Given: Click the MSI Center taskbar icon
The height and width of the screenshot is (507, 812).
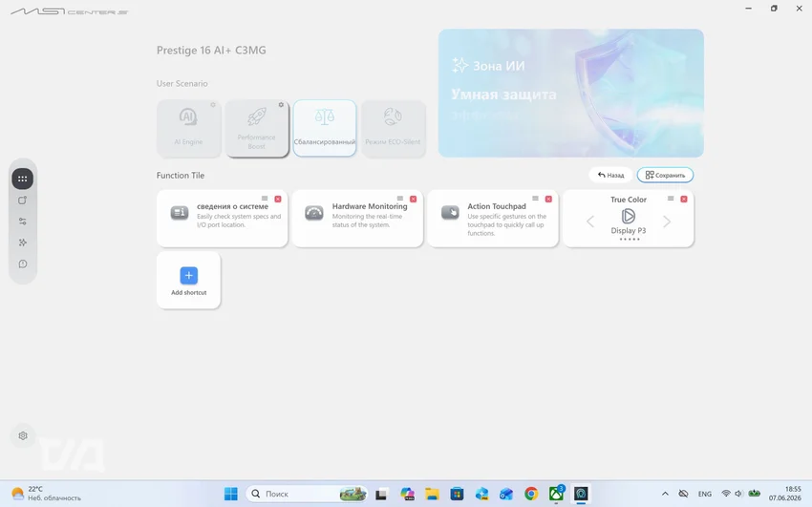Looking at the screenshot, I should coord(581,494).
